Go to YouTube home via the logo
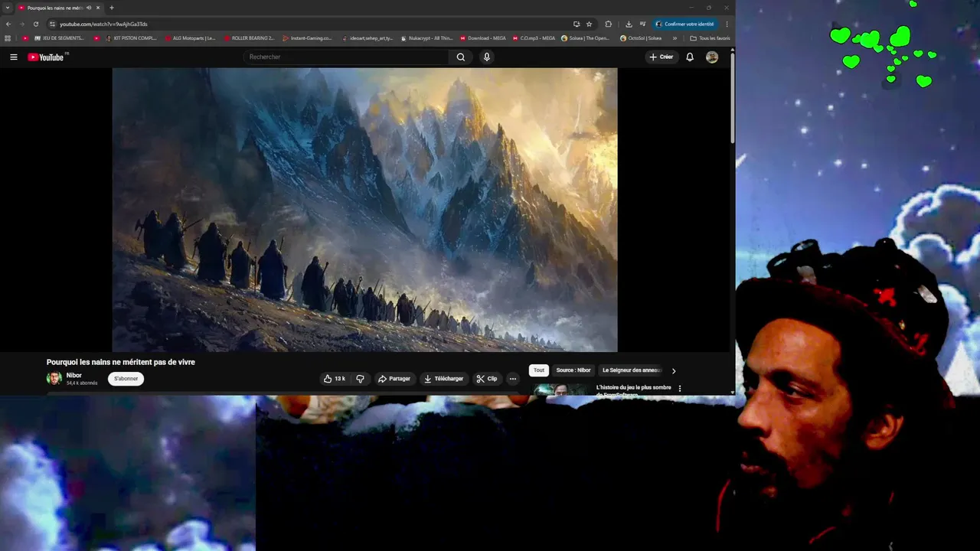 point(46,57)
